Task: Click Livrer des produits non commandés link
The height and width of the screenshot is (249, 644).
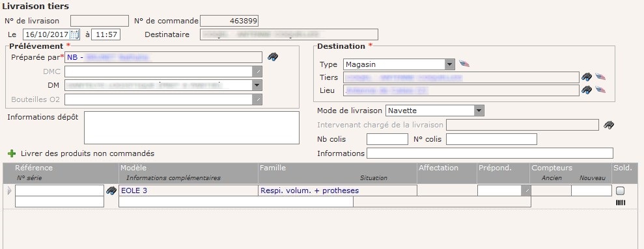Action: tap(87, 154)
